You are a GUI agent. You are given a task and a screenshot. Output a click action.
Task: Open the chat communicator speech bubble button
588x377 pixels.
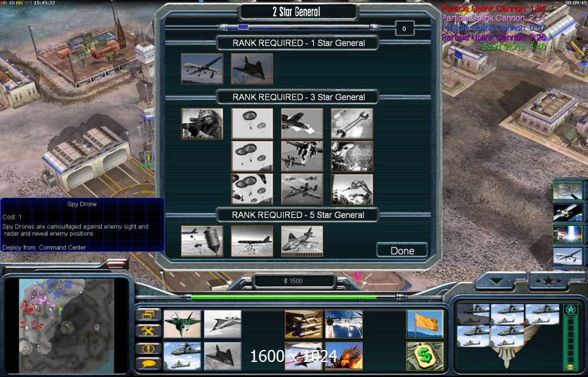click(x=149, y=363)
